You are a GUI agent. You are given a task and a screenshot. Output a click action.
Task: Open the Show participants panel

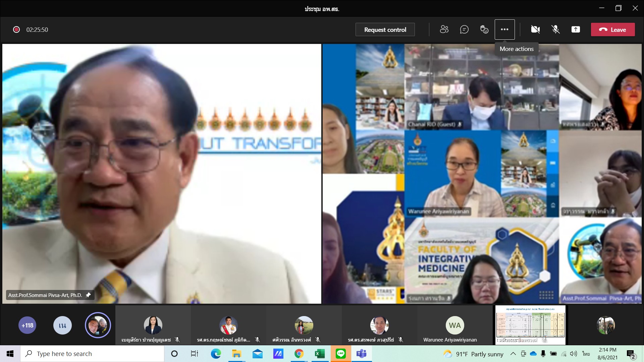click(x=444, y=29)
